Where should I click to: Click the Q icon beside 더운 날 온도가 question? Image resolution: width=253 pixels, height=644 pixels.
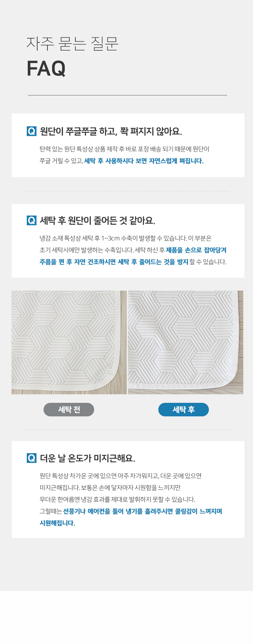pyautogui.click(x=31, y=458)
